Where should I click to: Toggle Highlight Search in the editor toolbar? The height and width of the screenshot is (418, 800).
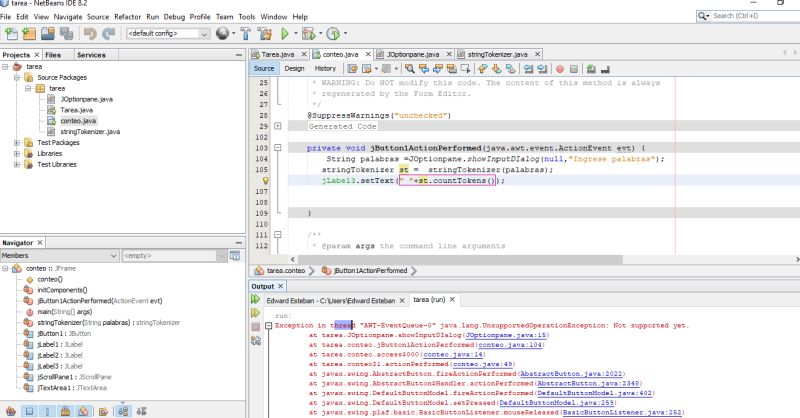click(x=451, y=68)
